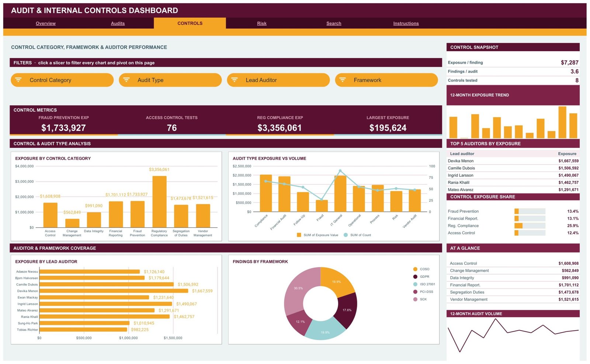
Task: Click the Tobias Richter bar in auditor chart
Action: click(x=83, y=329)
